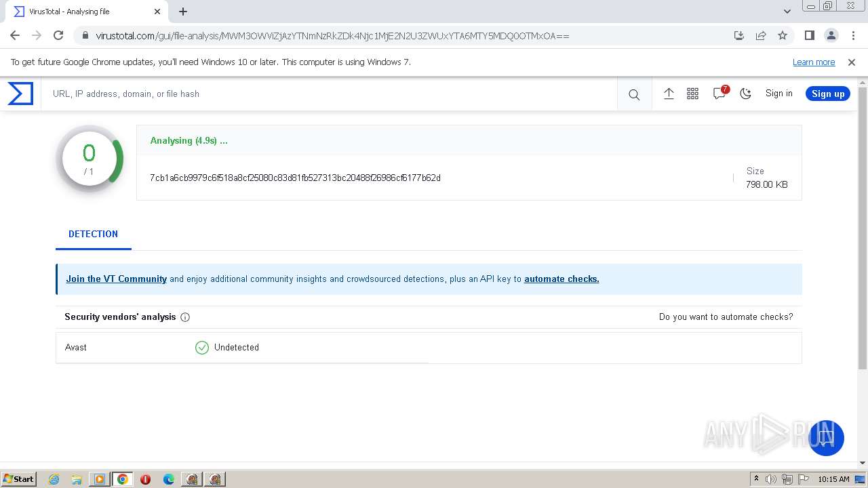Select the DETECTION tab
This screenshot has width=868, height=488.
[x=93, y=234]
